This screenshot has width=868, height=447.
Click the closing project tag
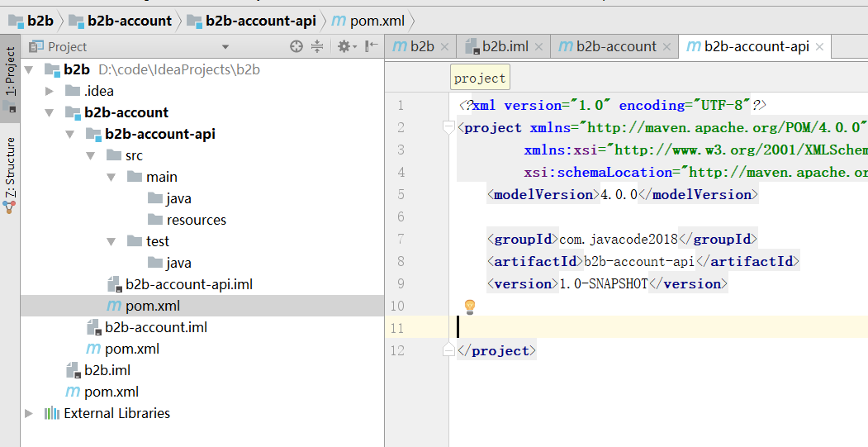pos(496,350)
